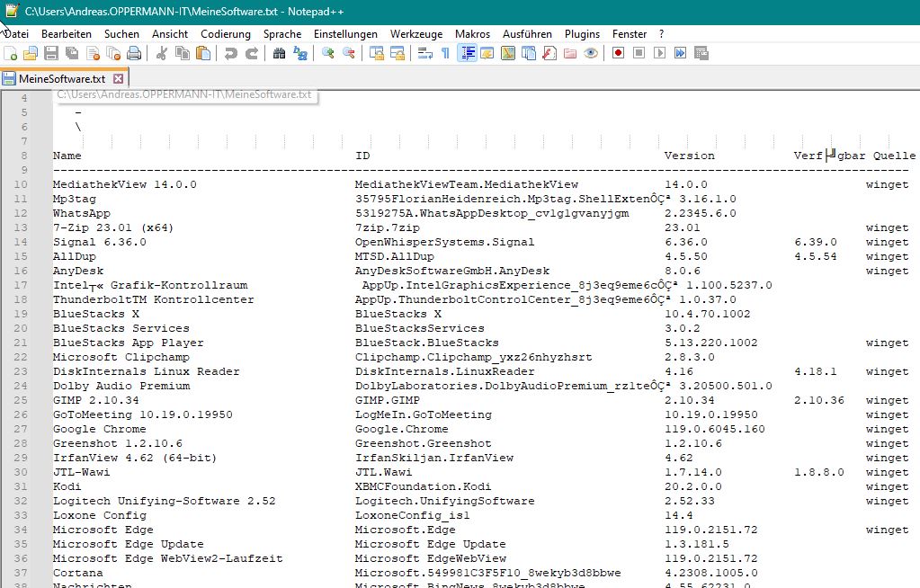Click the 'Quelle' column header text
The height and width of the screenshot is (588, 920).
point(894,156)
